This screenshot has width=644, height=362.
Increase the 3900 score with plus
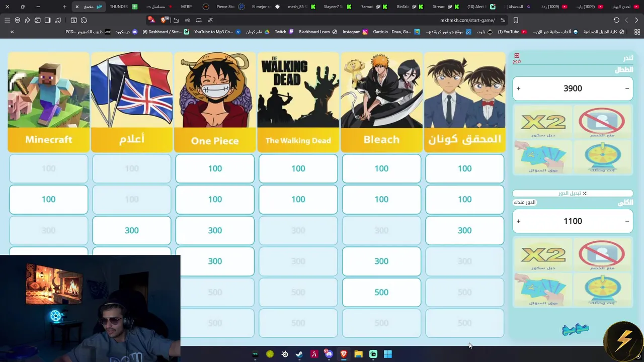click(x=518, y=88)
